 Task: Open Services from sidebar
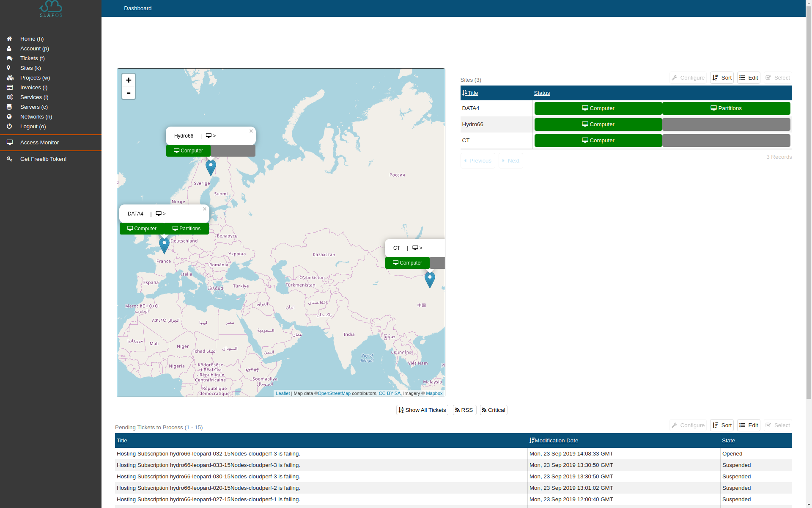point(34,97)
